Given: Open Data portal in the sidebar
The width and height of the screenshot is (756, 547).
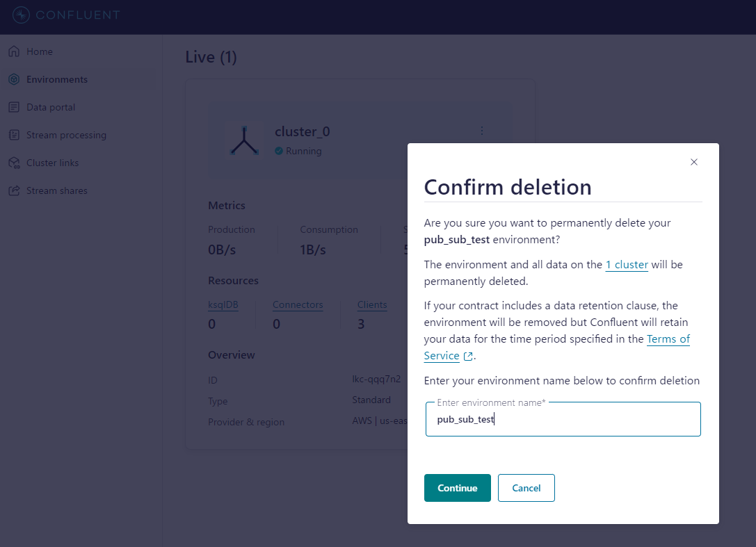Looking at the screenshot, I should (x=51, y=108).
